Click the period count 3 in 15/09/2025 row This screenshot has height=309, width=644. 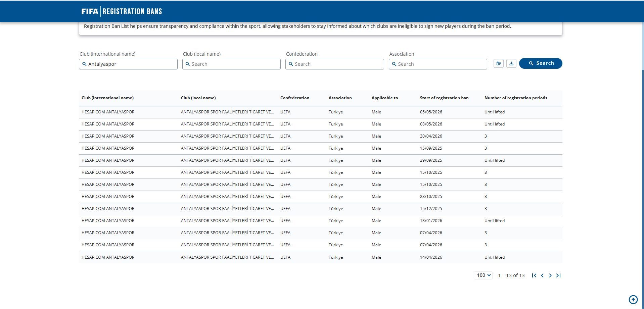(486, 148)
